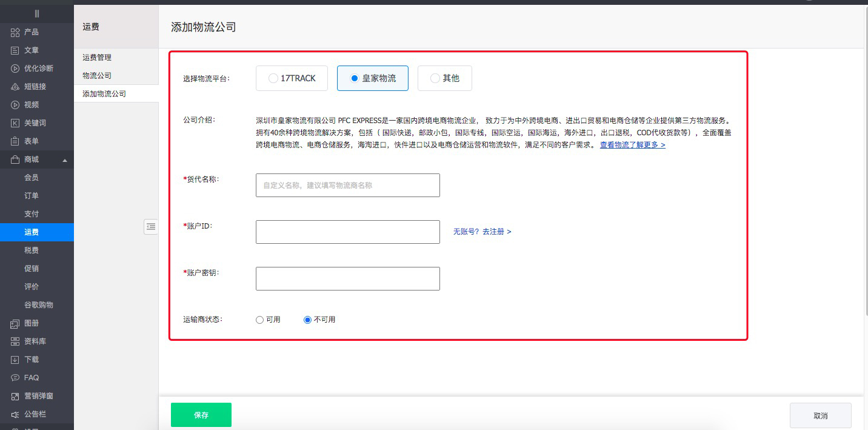The width and height of the screenshot is (868, 430).
Task: Go to 物流公司 submenu item
Action: pyautogui.click(x=97, y=76)
